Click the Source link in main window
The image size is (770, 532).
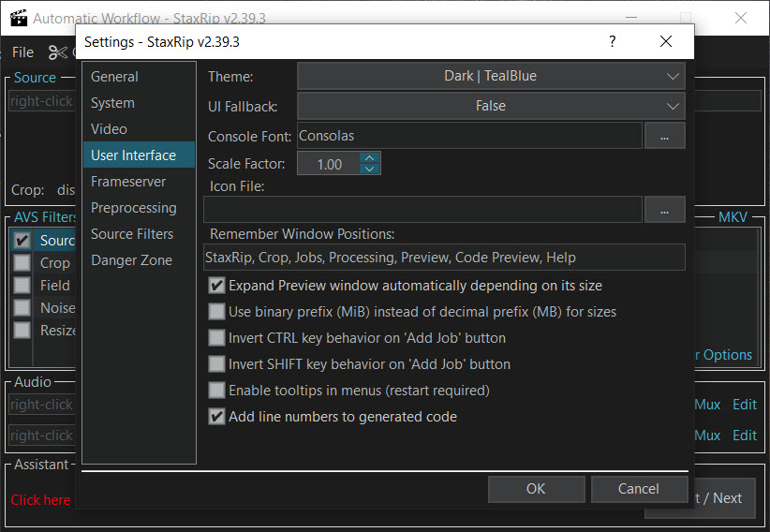35,78
